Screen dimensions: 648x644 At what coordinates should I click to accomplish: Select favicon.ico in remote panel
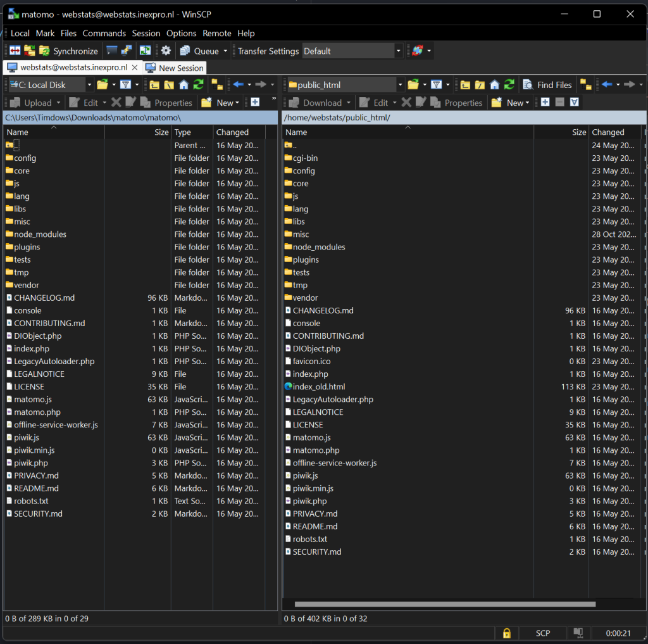pyautogui.click(x=311, y=361)
